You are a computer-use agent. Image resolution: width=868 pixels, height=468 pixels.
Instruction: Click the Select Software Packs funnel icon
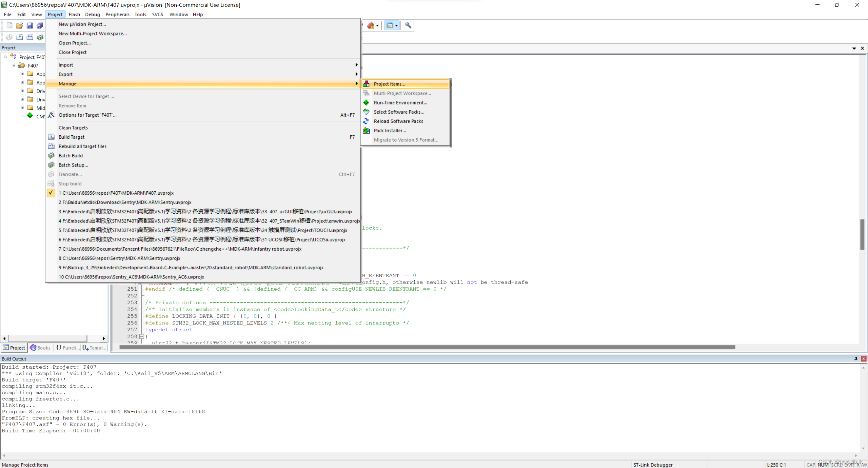[x=366, y=112]
